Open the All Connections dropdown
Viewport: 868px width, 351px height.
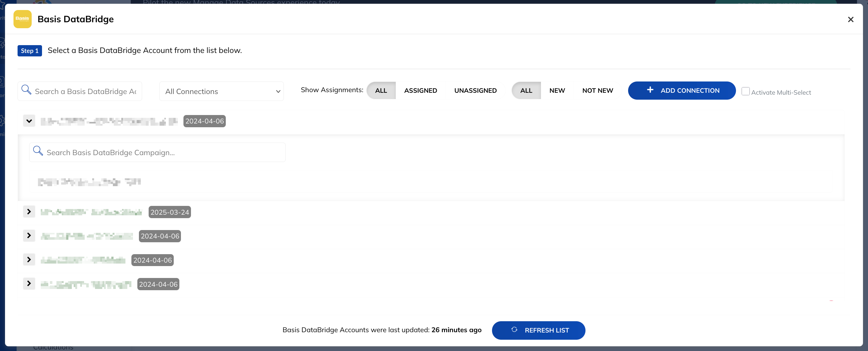221,91
